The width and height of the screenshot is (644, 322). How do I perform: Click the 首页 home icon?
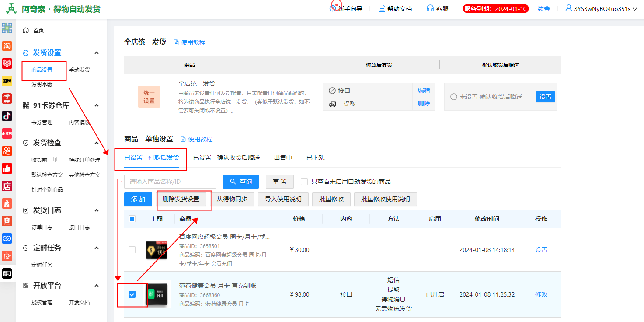pos(26,30)
